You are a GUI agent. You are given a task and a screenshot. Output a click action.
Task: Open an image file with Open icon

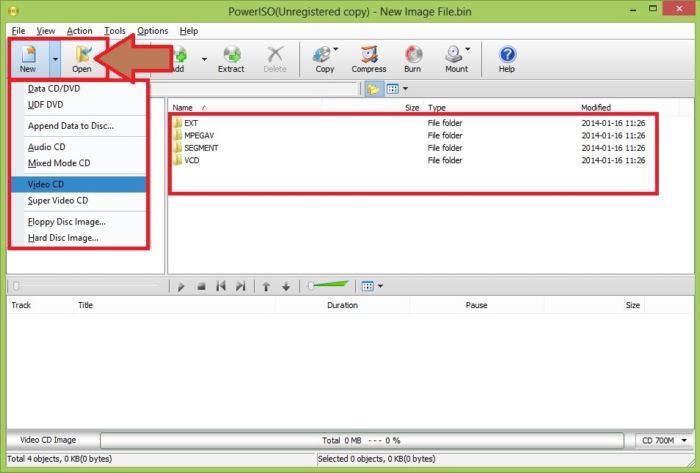click(82, 59)
